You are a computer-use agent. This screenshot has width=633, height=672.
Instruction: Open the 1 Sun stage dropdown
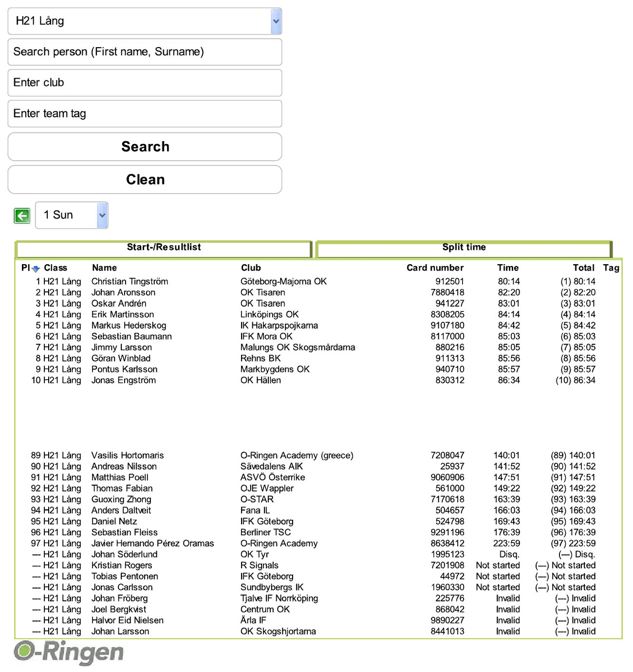[x=72, y=215]
